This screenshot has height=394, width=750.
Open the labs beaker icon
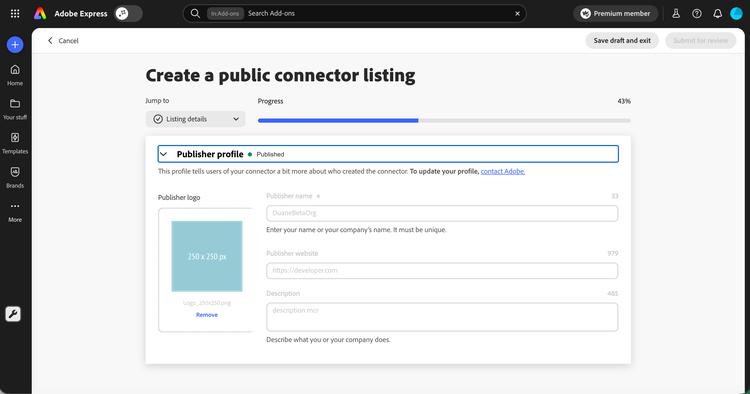point(676,13)
